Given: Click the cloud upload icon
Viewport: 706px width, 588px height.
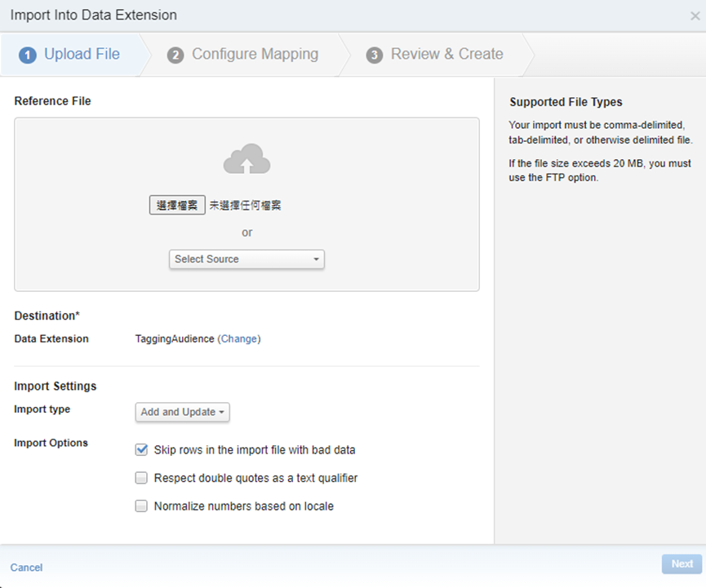Looking at the screenshot, I should 246,159.
